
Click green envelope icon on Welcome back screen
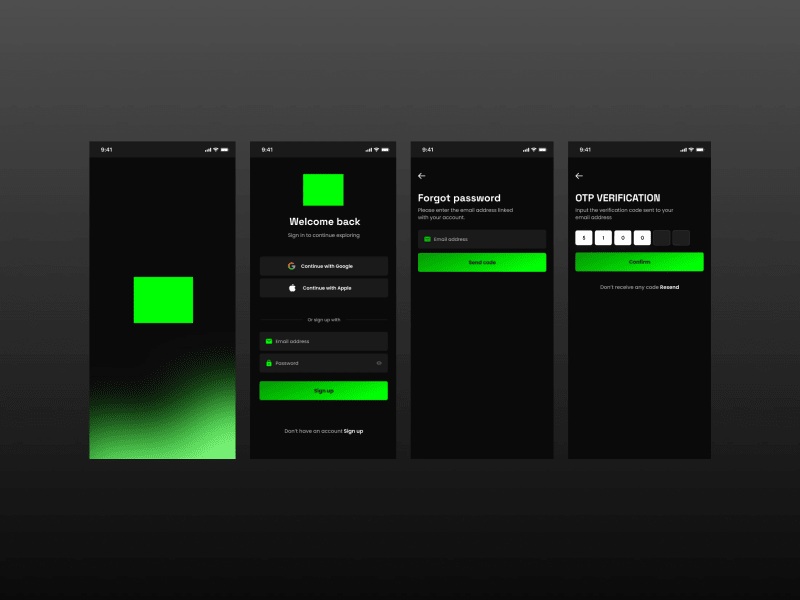click(269, 341)
